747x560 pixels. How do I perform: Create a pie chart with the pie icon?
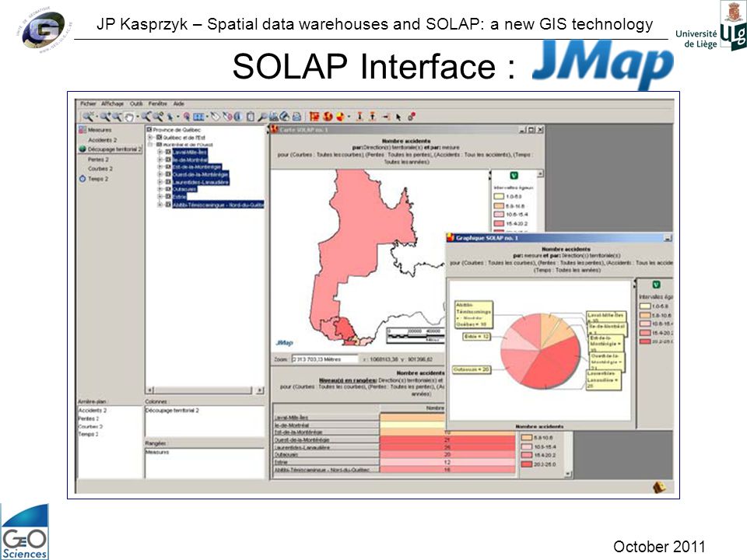pos(341,117)
